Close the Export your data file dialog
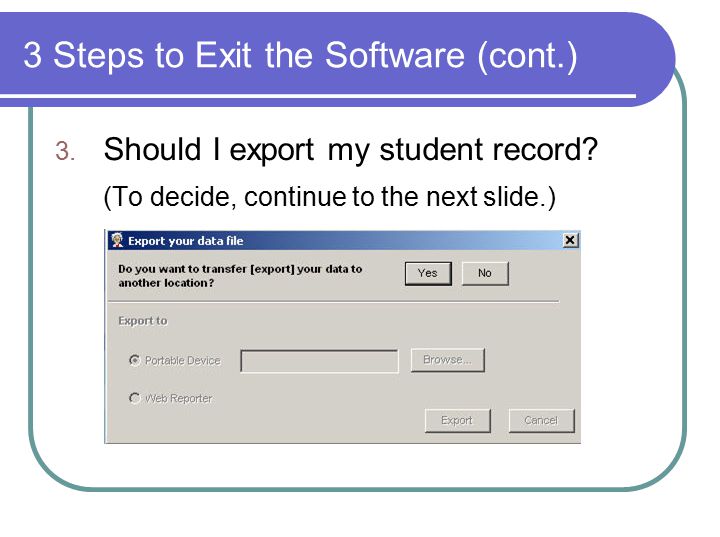This screenshot has width=720, height=537. 570,240
